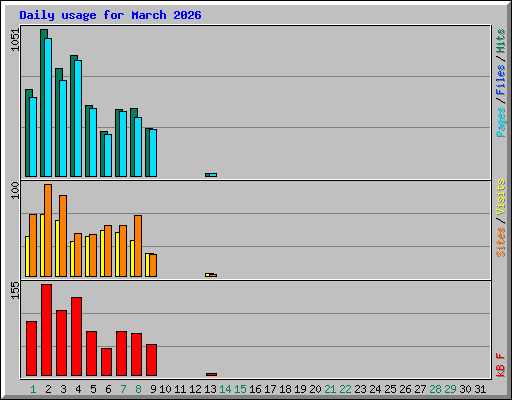Click day 27 label on the x-axis

pyautogui.click(x=420, y=389)
